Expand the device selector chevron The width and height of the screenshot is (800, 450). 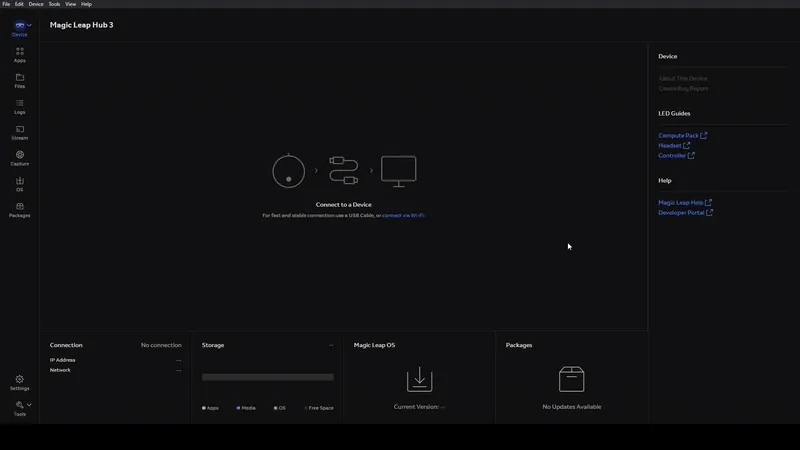tap(29, 25)
